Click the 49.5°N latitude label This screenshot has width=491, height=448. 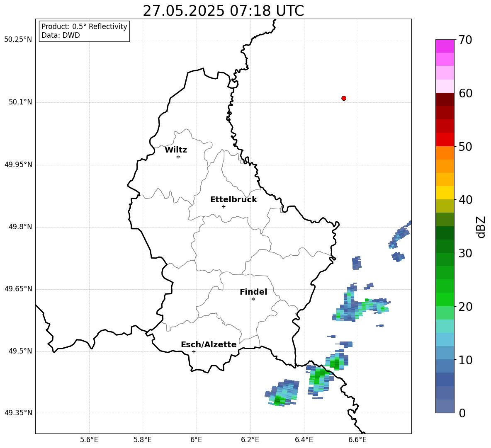[x=20, y=351]
